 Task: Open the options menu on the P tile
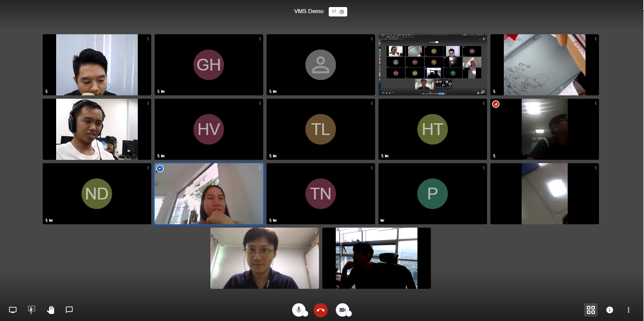click(484, 168)
